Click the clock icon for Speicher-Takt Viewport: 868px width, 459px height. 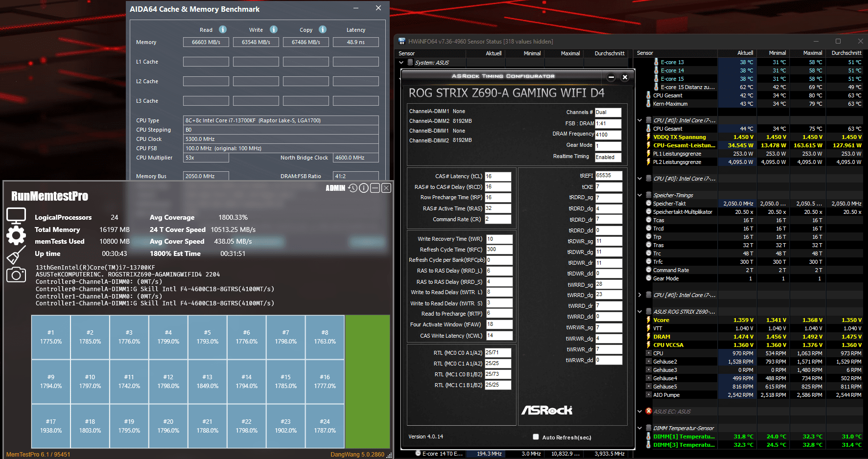[x=649, y=204]
